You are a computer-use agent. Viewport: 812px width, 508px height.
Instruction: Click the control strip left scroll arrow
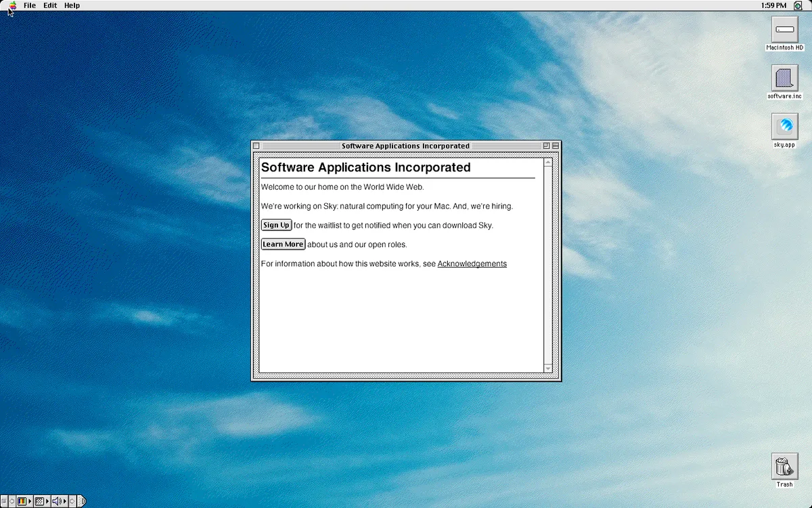coord(12,501)
